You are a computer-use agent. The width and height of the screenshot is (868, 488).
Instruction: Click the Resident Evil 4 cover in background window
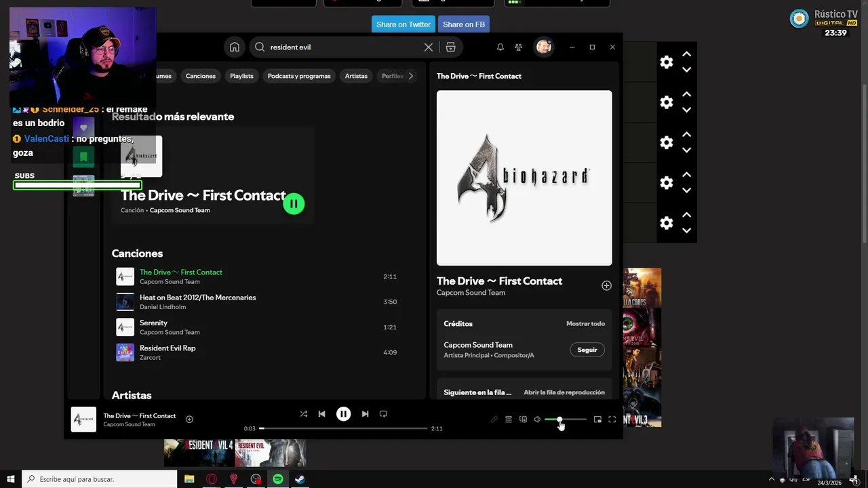[200, 453]
